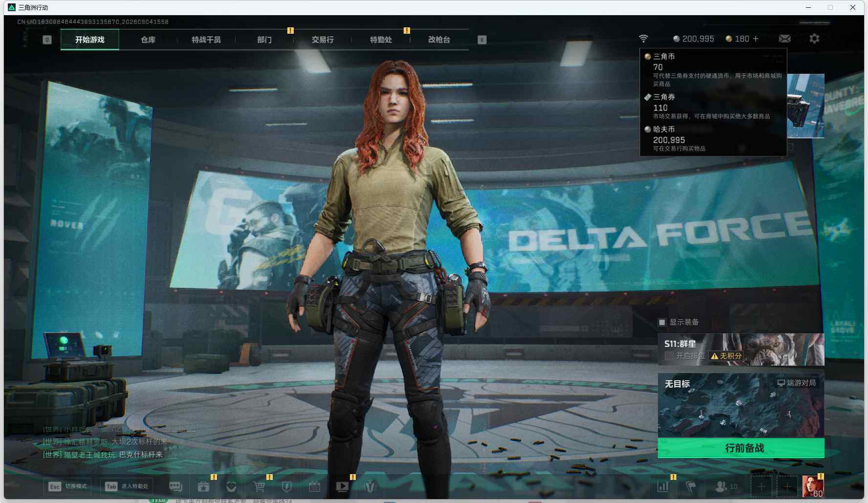Viewport: 868px width, 503px height.
Task: Switch to the 交易行 tab
Action: 323,40
